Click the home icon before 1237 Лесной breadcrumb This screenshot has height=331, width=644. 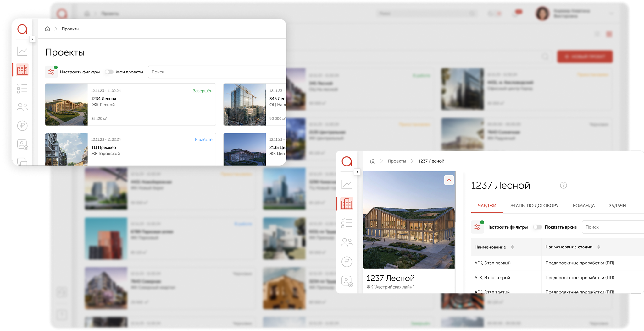[373, 161]
